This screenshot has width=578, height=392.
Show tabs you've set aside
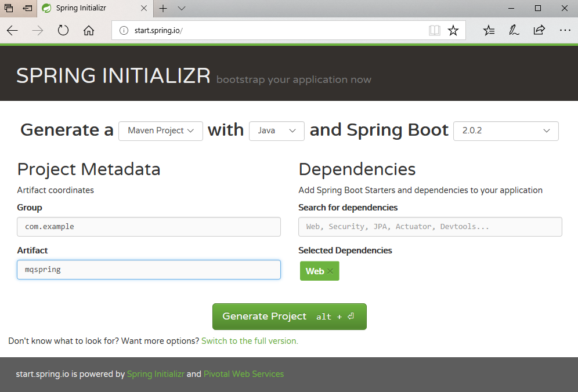(8, 8)
